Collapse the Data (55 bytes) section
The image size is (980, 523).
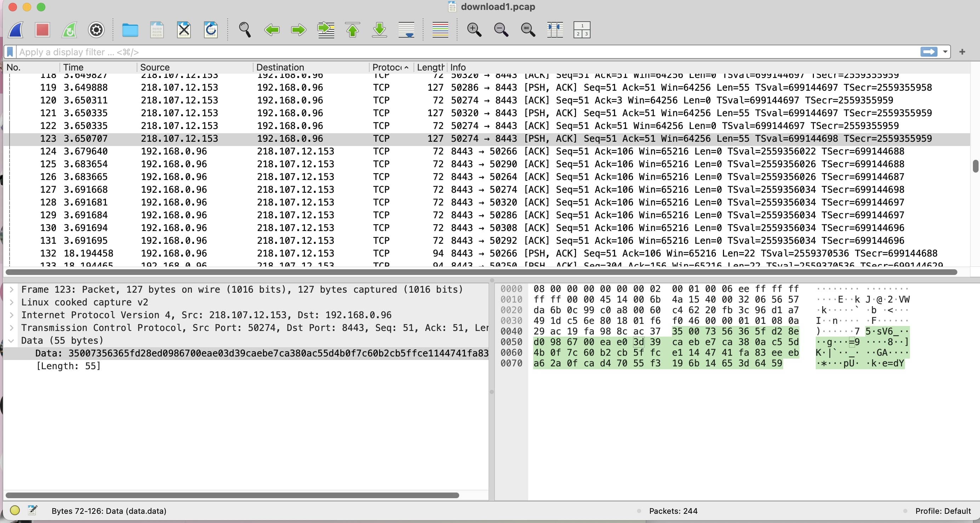pyautogui.click(x=12, y=341)
